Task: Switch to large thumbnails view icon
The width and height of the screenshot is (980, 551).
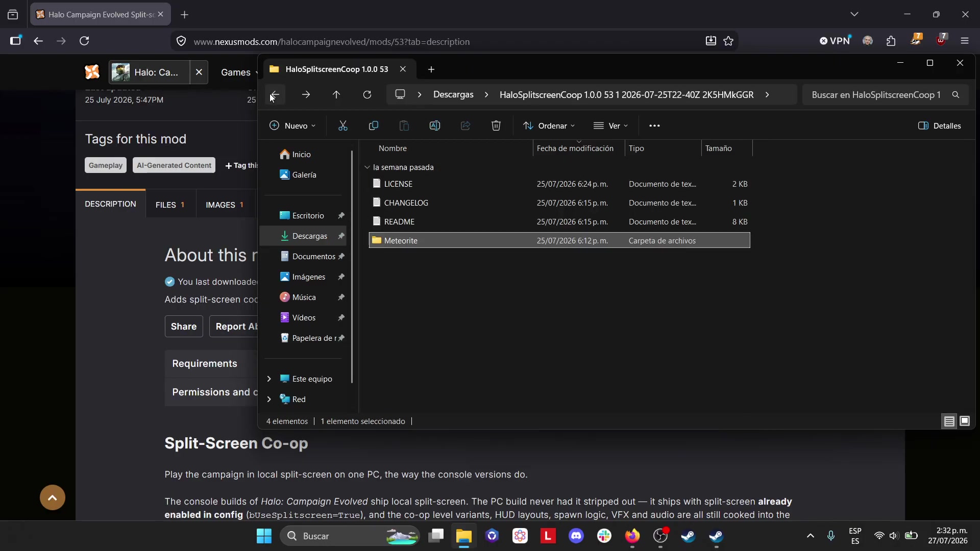Action: click(x=965, y=421)
